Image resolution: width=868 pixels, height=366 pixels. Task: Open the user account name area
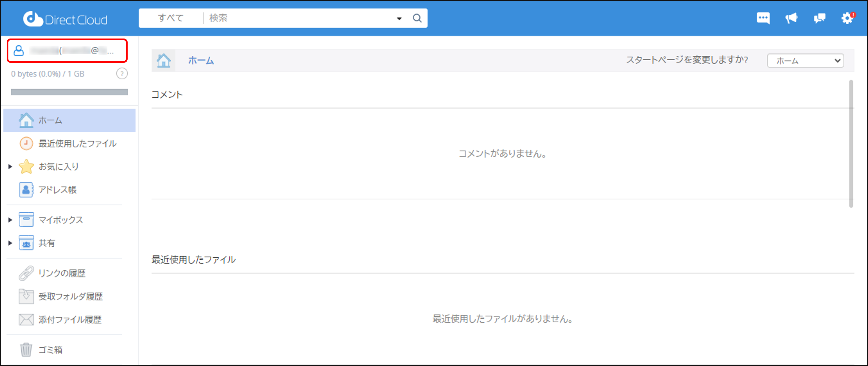click(x=67, y=51)
